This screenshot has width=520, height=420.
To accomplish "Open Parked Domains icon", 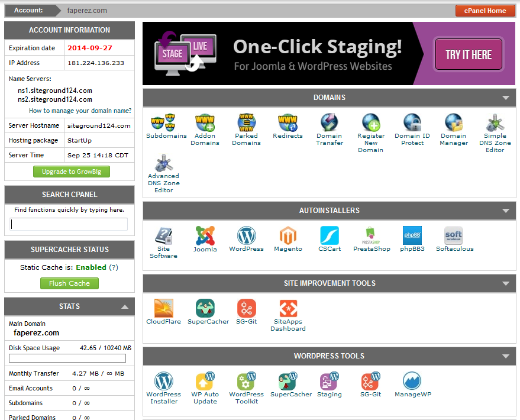I will tap(247, 130).
